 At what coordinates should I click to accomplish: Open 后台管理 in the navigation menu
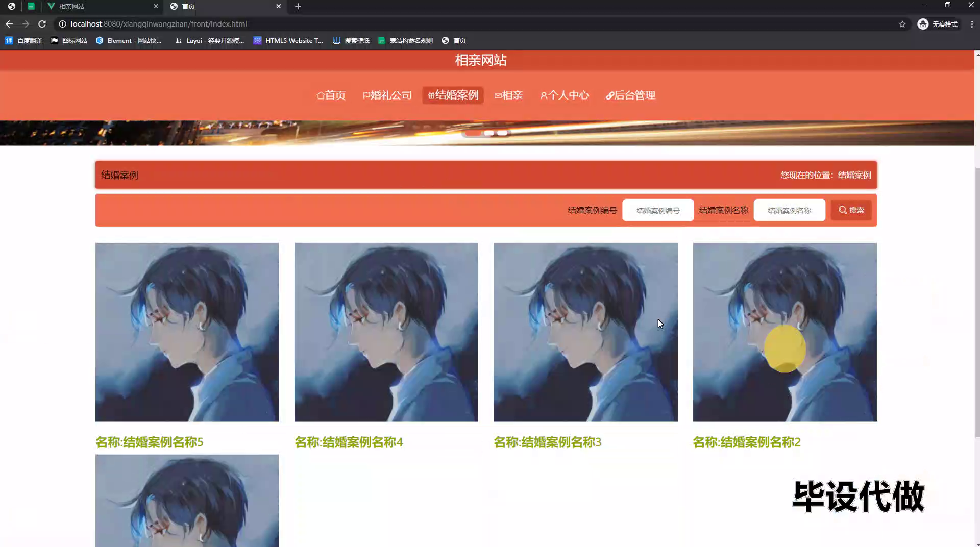point(630,95)
